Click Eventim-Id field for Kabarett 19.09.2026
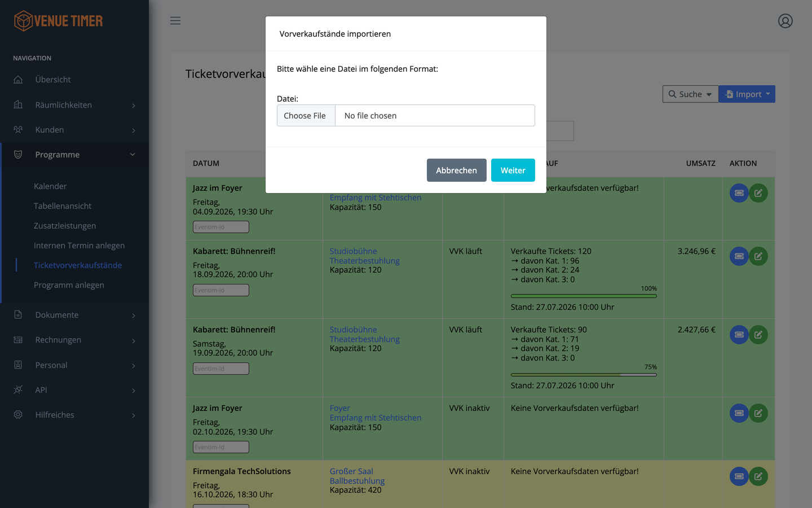 (x=221, y=369)
